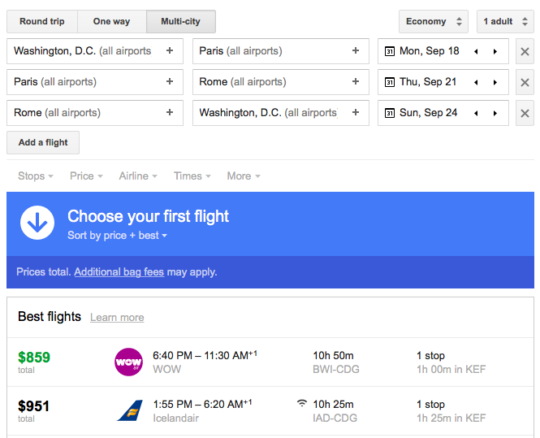
Task: Open the 1 adult passengers dropdown
Action: coord(505,21)
